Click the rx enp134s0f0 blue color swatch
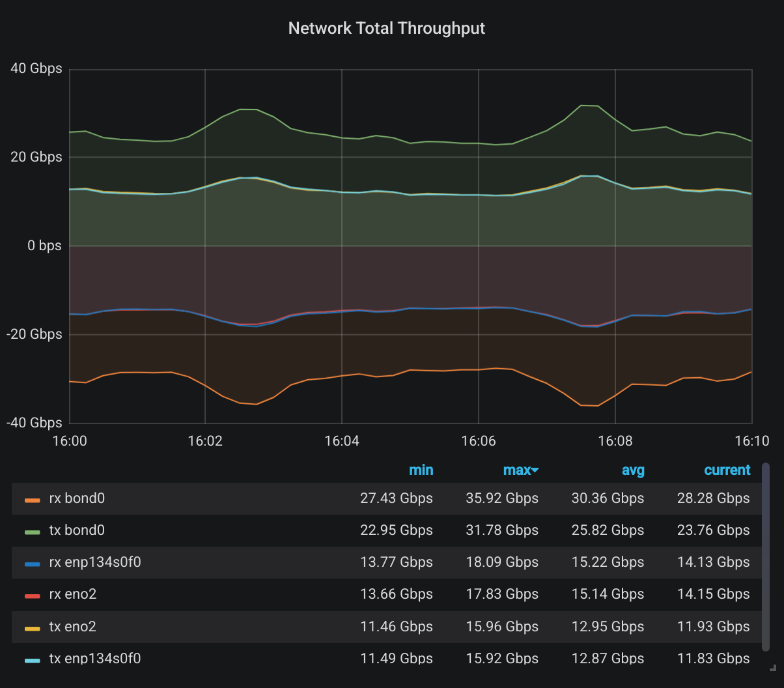784x688 pixels. coord(33,564)
